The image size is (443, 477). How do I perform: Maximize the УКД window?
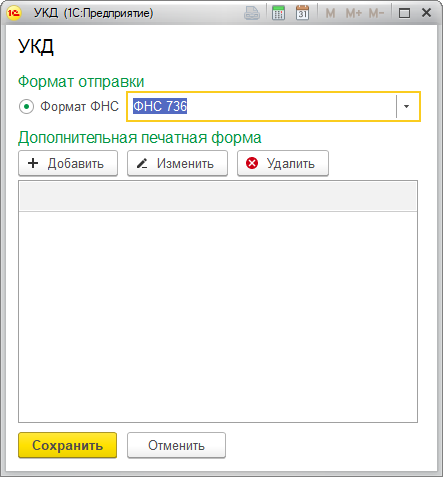[404, 13]
